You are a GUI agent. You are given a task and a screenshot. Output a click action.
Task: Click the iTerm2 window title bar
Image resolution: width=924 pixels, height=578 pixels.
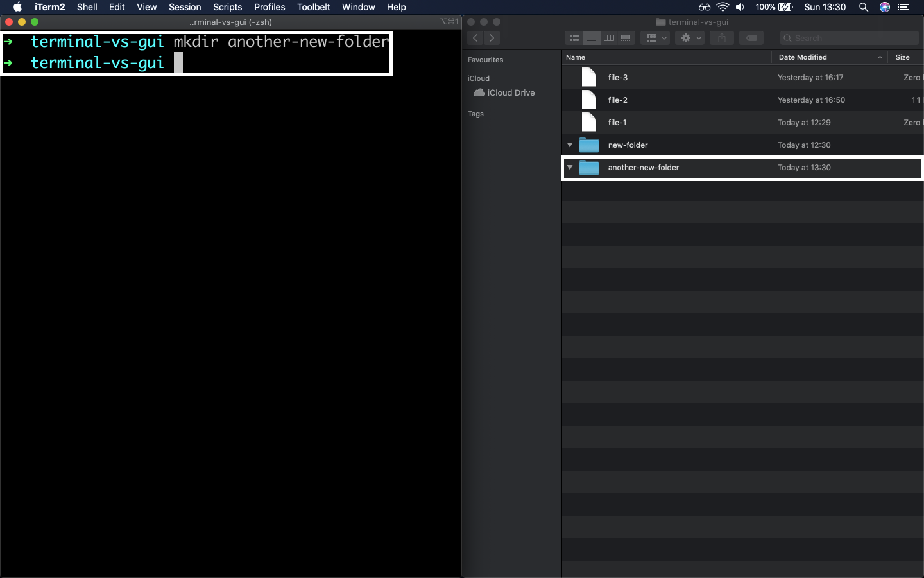coord(231,22)
